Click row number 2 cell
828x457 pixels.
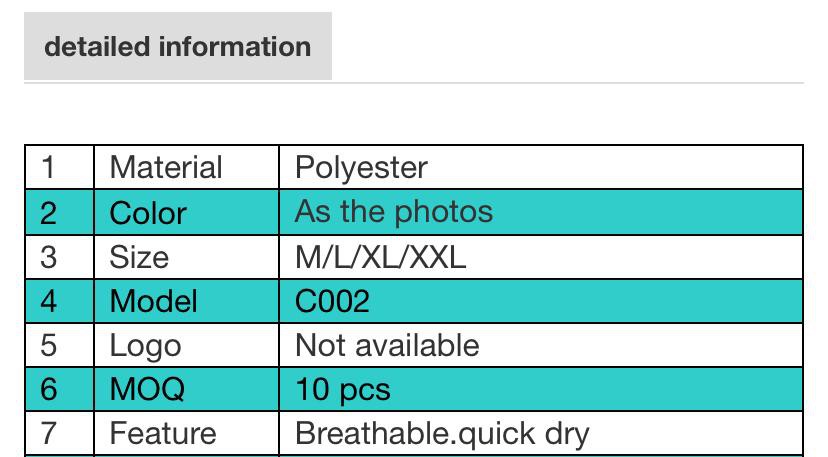[48, 212]
